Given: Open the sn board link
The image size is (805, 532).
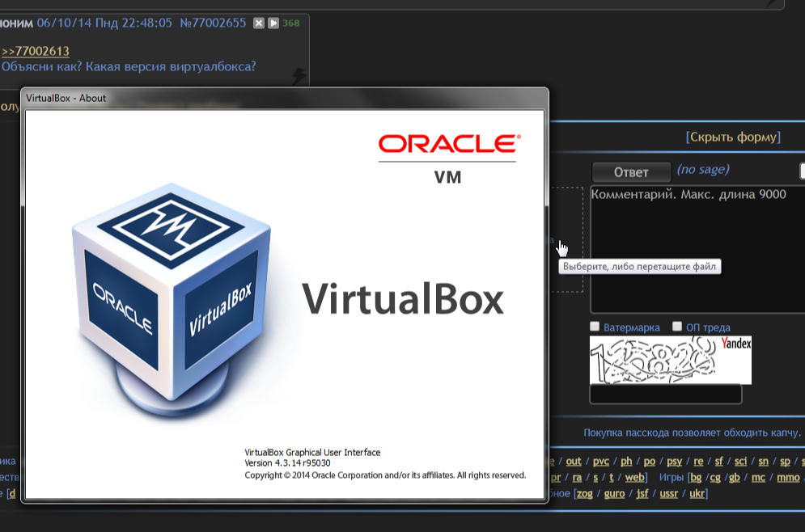Looking at the screenshot, I should click(764, 461).
